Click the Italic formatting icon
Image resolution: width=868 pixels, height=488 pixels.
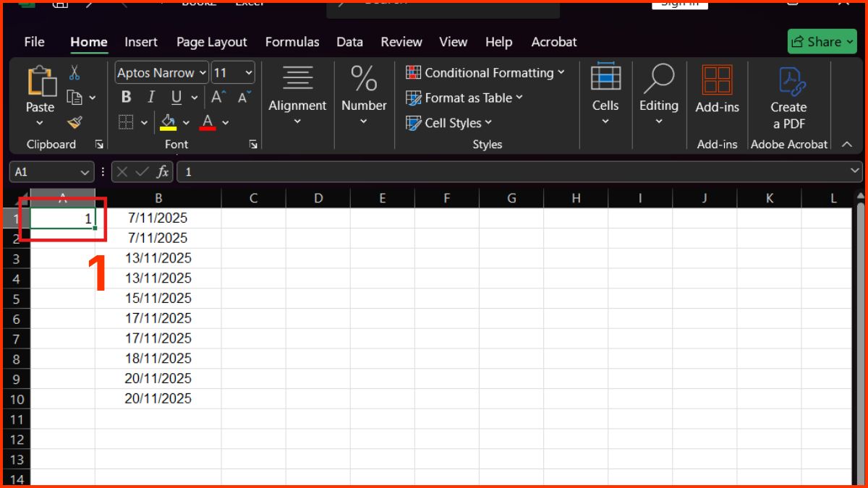tap(150, 96)
